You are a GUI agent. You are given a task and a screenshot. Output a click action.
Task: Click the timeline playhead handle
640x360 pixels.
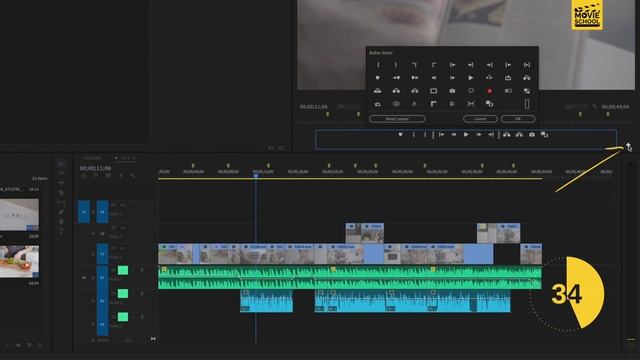[x=256, y=176]
